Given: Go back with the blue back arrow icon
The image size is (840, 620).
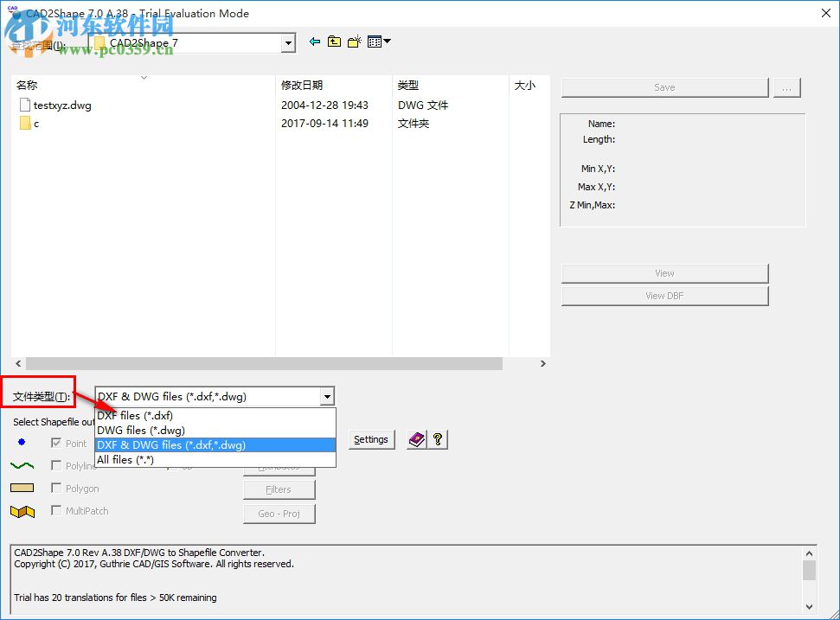Looking at the screenshot, I should 317,41.
